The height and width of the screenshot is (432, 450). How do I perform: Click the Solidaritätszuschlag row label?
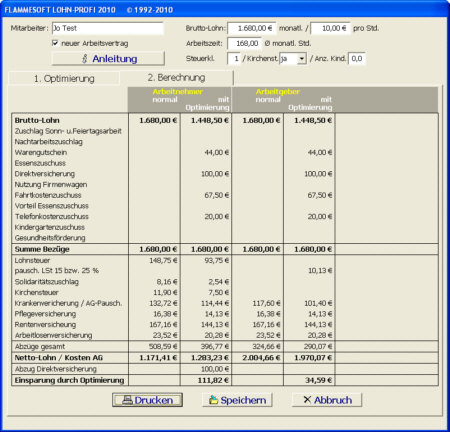tap(47, 282)
